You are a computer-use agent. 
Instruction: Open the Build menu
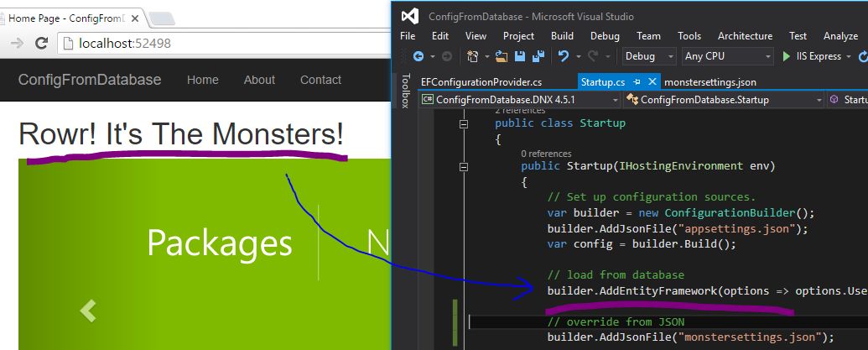click(x=562, y=36)
